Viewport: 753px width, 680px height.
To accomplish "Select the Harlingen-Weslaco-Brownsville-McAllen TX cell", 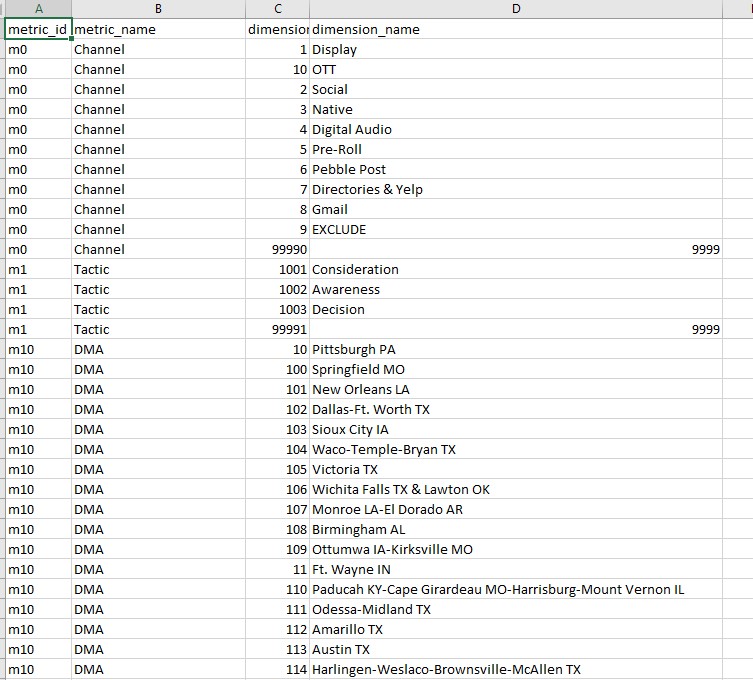I will pyautogui.click(x=516, y=670).
